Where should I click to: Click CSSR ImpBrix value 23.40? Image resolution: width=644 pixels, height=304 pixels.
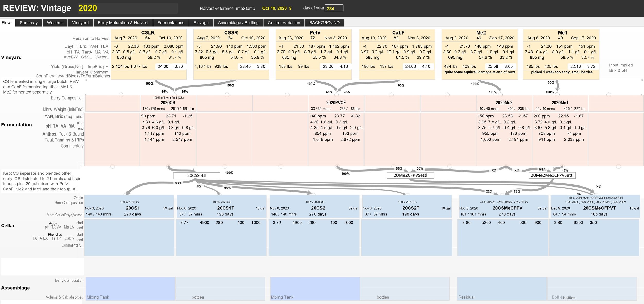coord(245,66)
